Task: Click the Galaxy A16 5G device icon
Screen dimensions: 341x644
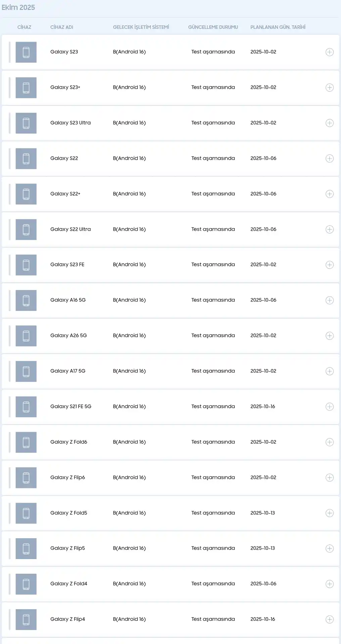Action: [26, 300]
